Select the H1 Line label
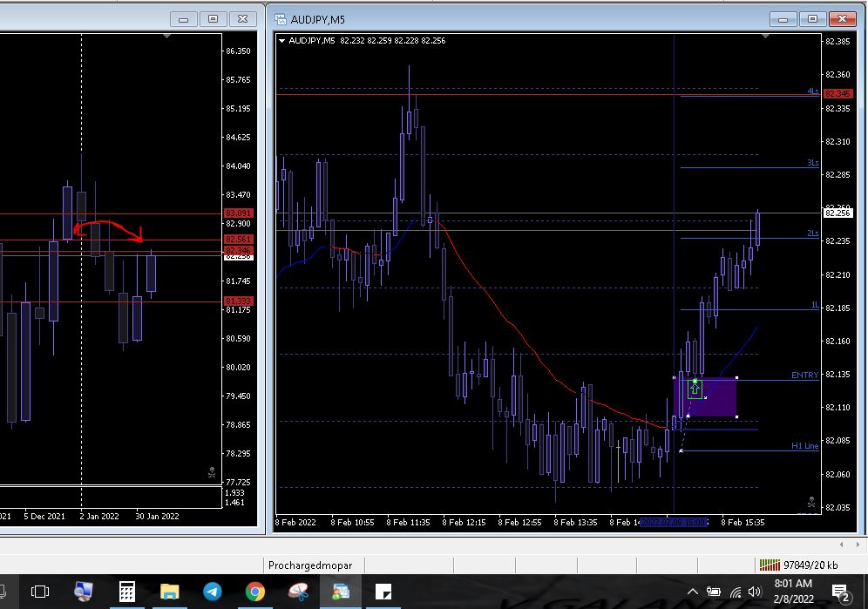Viewport: 868px width, 609px height. tap(804, 446)
